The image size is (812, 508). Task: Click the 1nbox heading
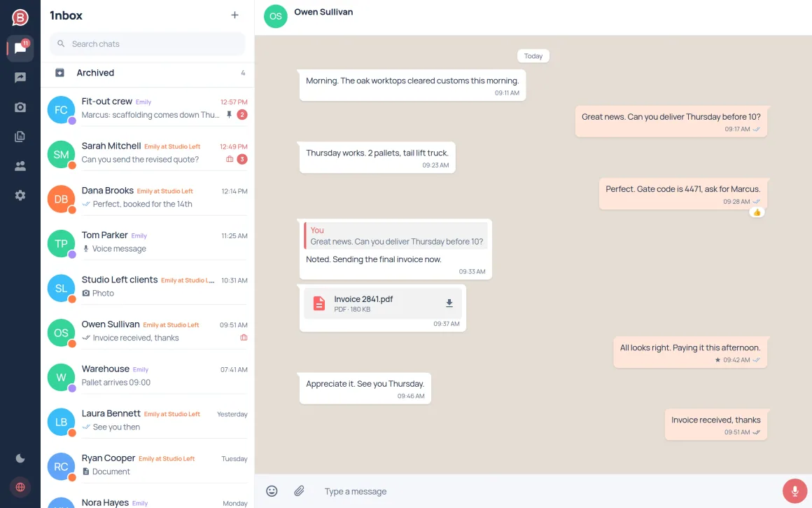(x=66, y=15)
